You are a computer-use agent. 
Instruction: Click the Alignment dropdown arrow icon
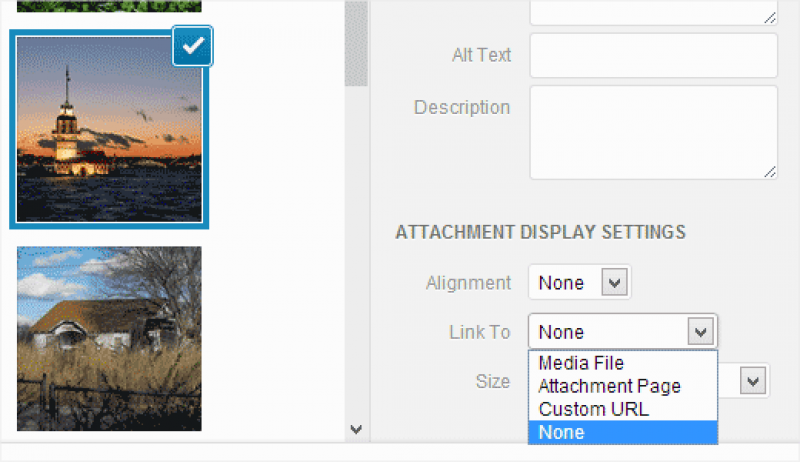click(615, 283)
